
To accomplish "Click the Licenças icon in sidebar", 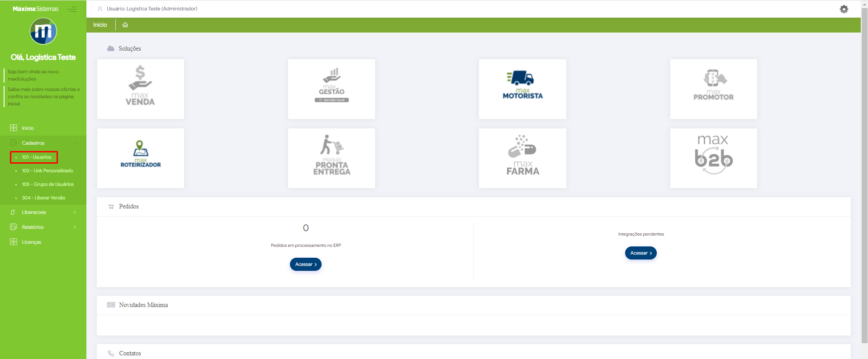I will 14,242.
